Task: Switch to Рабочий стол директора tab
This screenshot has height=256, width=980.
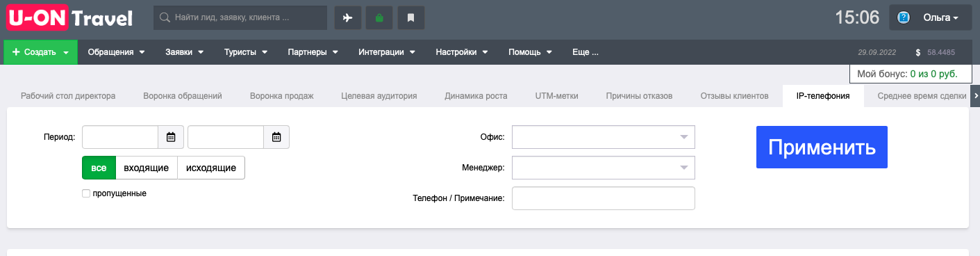Action: [68, 96]
